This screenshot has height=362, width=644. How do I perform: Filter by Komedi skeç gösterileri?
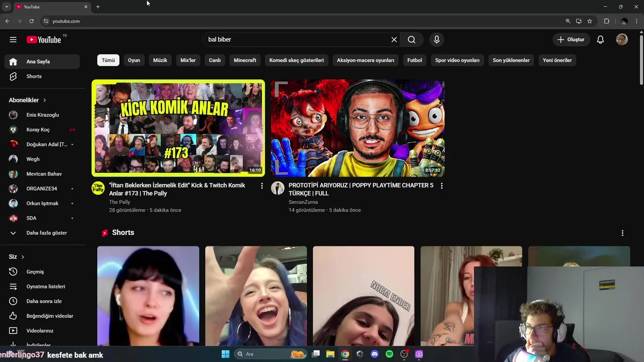click(296, 60)
